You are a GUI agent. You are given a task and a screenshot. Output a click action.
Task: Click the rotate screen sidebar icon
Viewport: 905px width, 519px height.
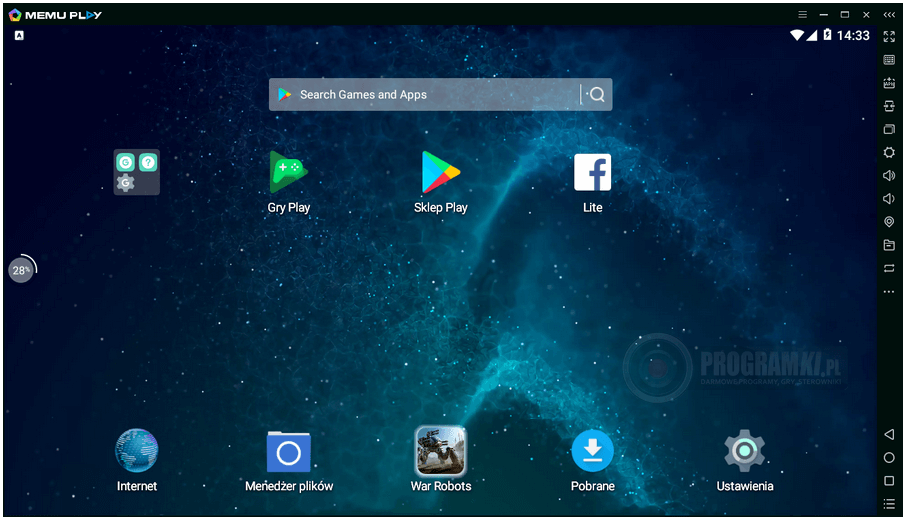889,268
